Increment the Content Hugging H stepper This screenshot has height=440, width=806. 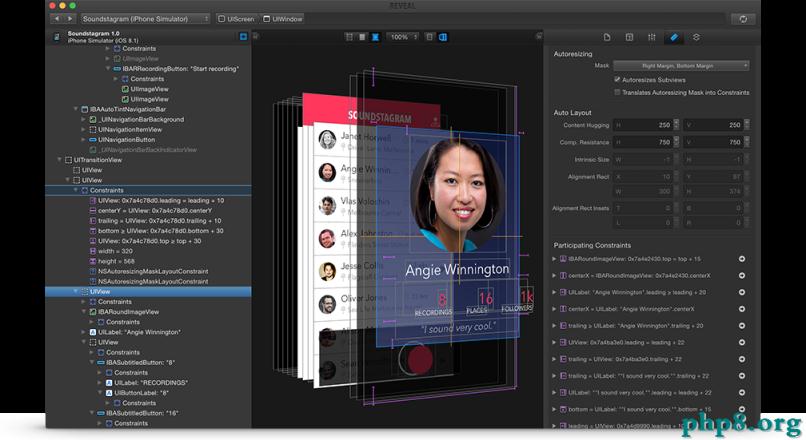click(x=679, y=121)
